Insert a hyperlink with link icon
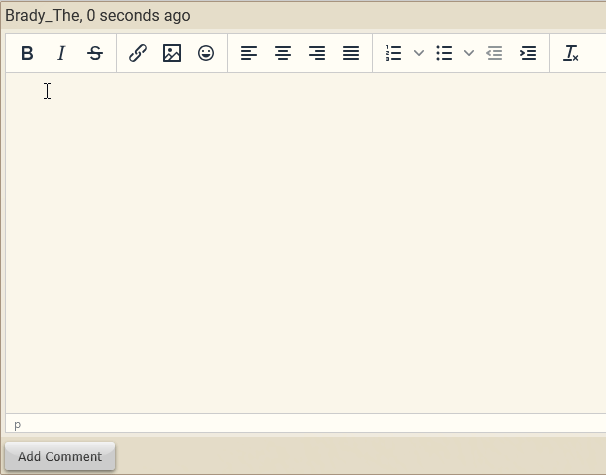 (138, 54)
